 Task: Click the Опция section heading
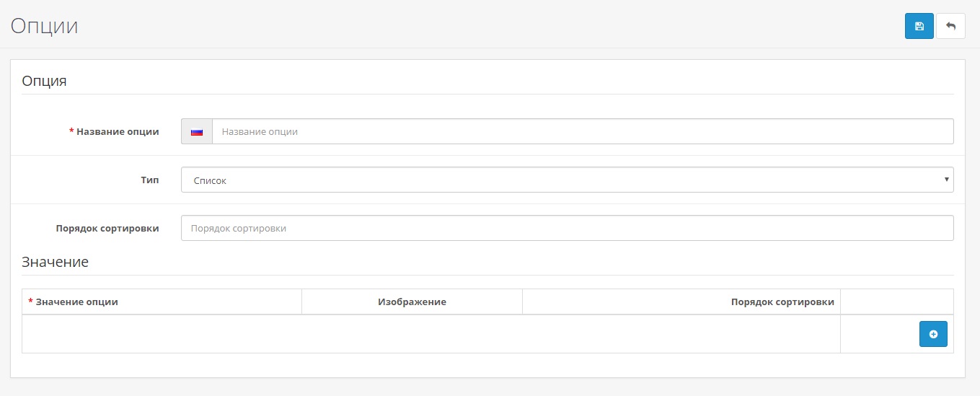[x=44, y=81]
